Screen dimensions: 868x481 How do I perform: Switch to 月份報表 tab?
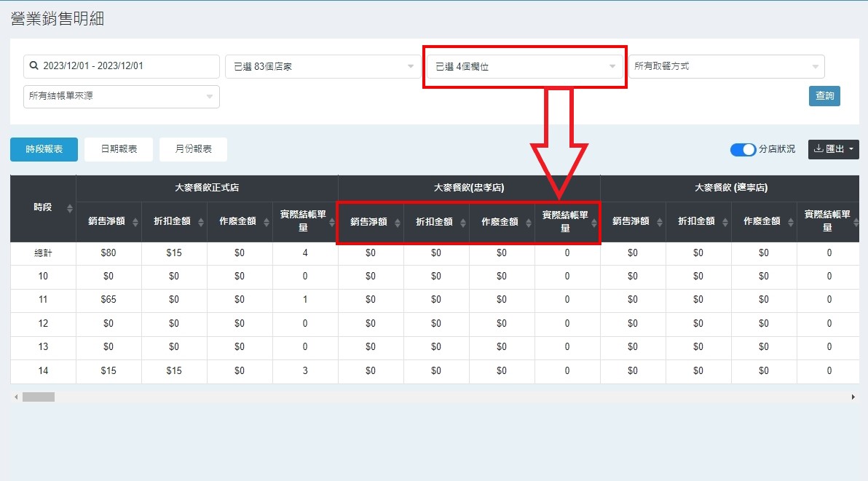pos(193,149)
